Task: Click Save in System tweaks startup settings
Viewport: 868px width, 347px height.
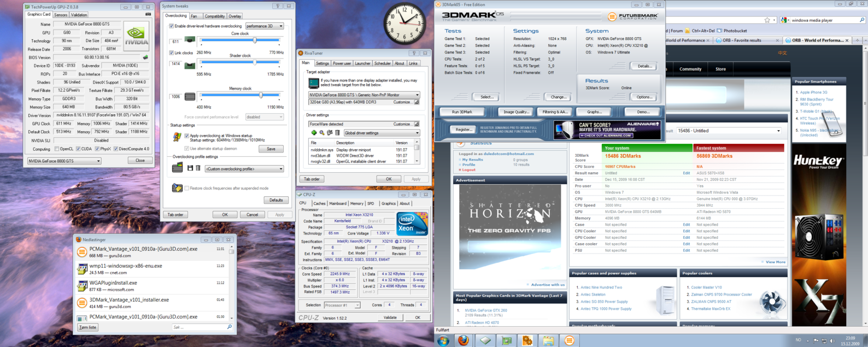Action: [271, 149]
